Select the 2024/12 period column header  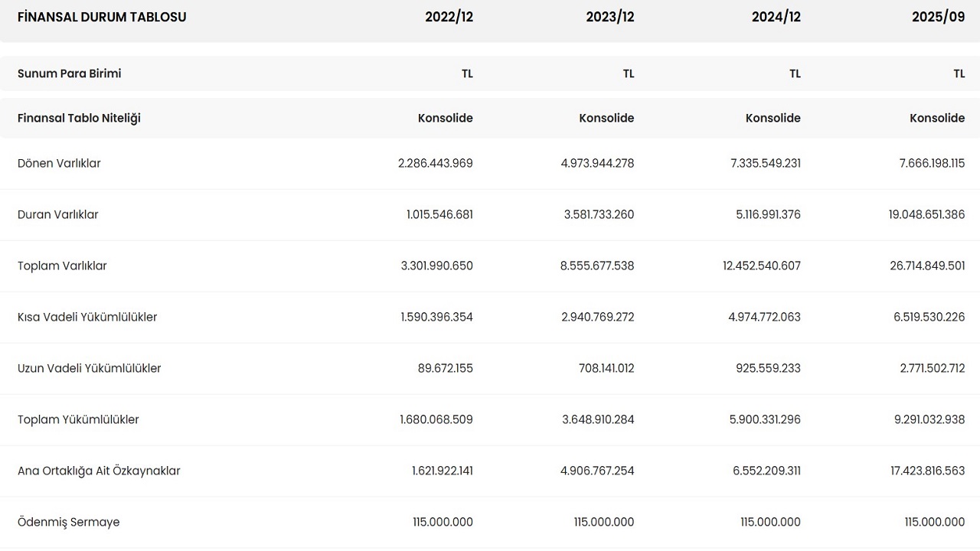click(776, 17)
